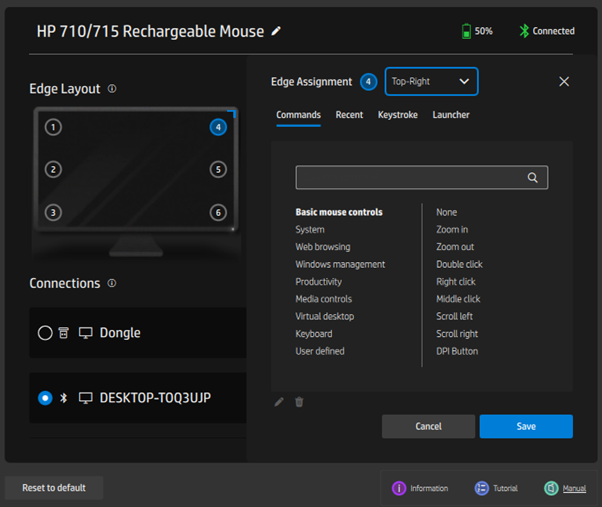The height and width of the screenshot is (507, 602).
Task: Select the Windows management category
Action: pyautogui.click(x=340, y=264)
